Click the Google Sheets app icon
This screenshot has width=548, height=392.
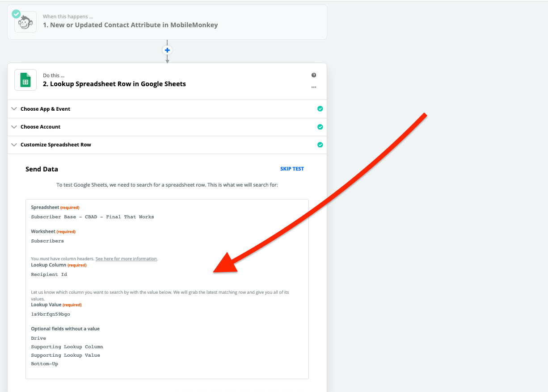pos(25,80)
